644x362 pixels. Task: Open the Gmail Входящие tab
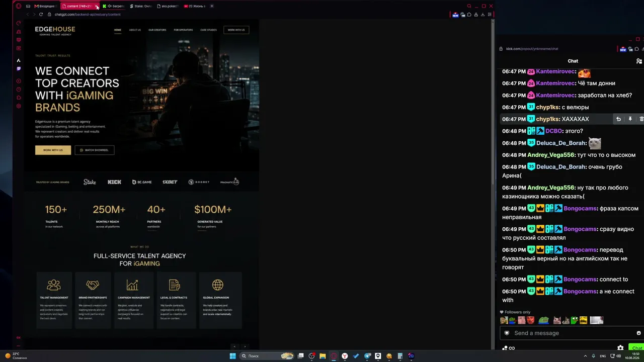46,6
